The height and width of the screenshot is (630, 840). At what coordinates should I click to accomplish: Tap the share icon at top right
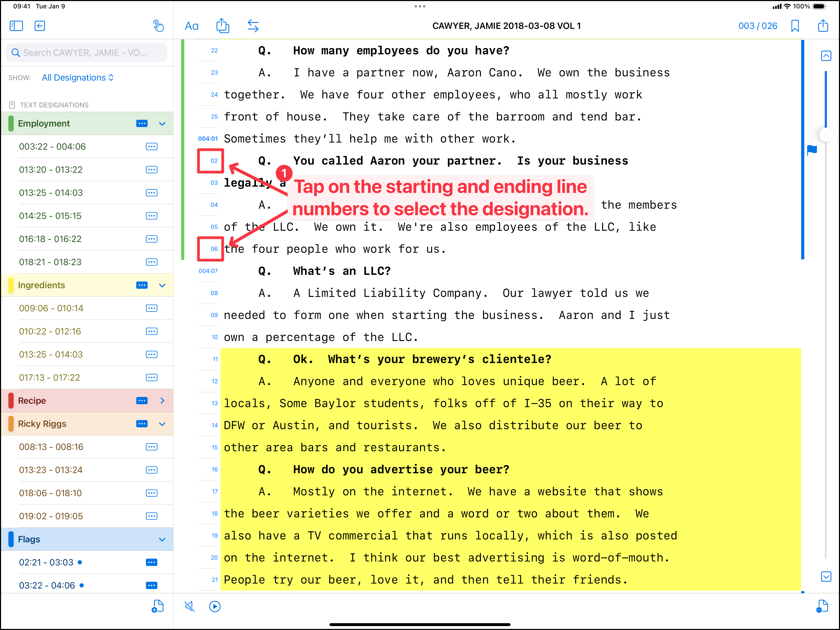823,26
